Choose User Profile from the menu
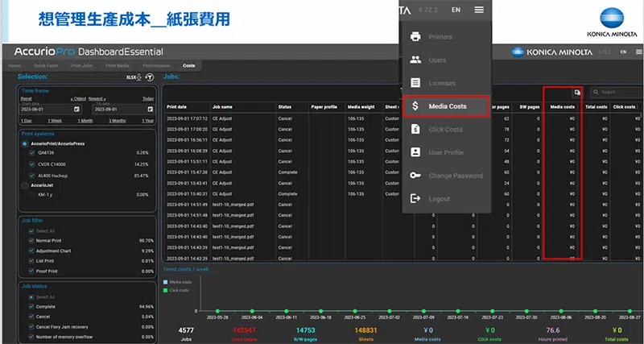 pyautogui.click(x=447, y=152)
